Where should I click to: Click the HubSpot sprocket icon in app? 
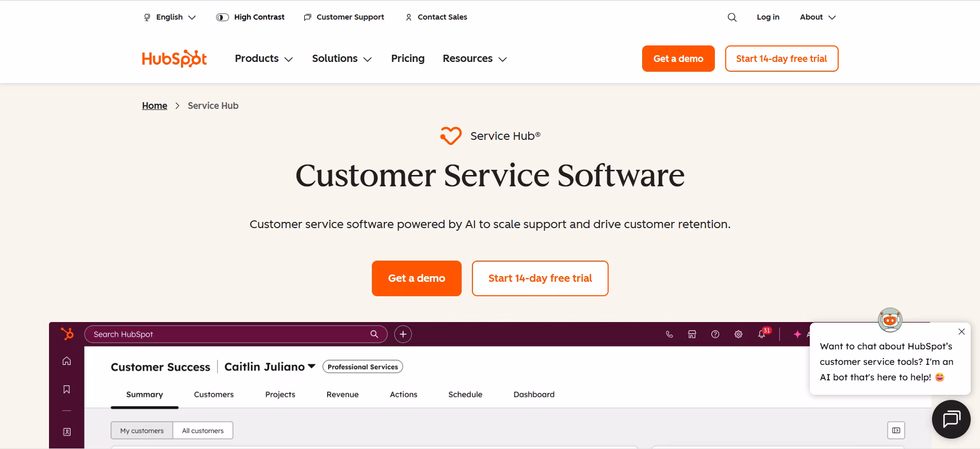coord(67,334)
